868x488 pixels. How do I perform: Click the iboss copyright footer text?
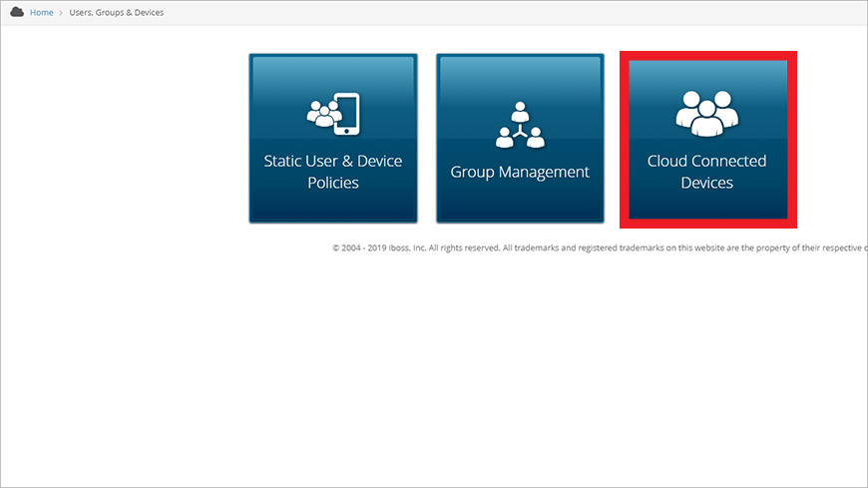point(600,247)
